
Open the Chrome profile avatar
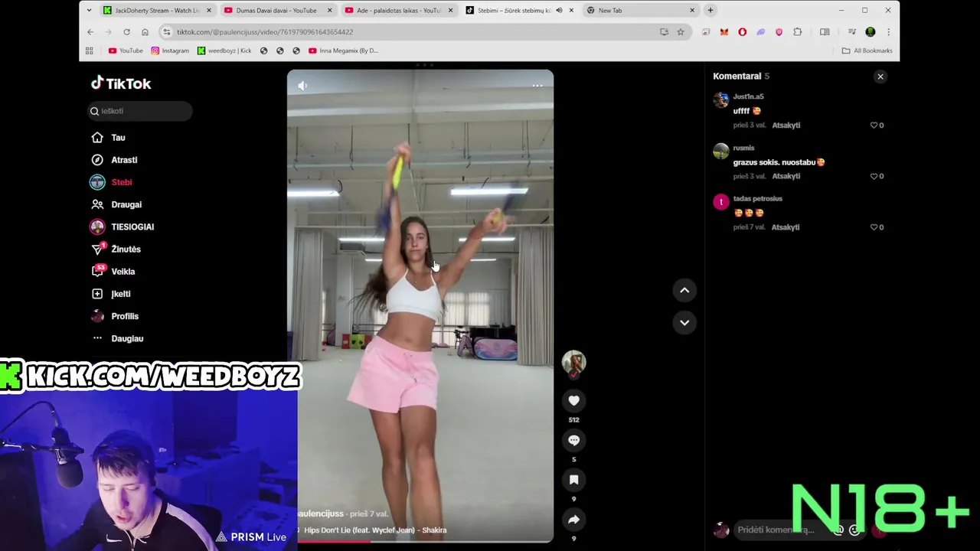click(x=871, y=32)
